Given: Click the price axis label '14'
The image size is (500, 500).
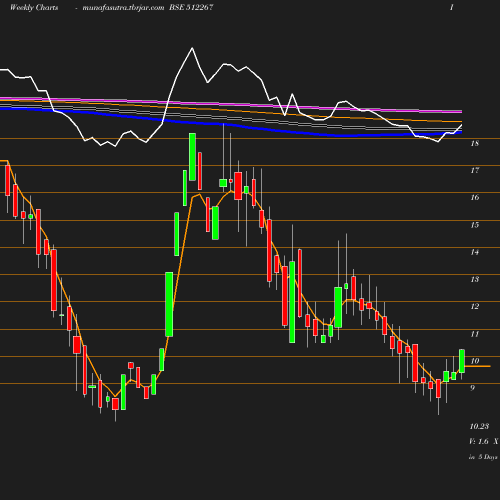Looking at the screenshot, I should [x=475, y=252].
